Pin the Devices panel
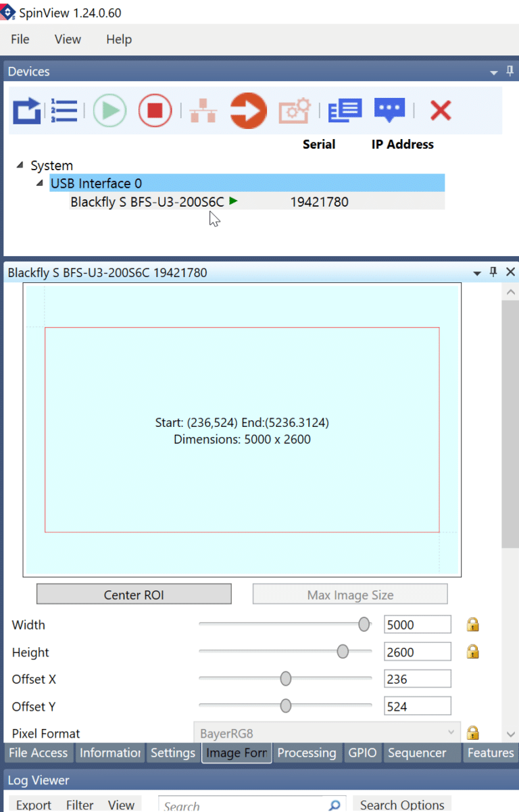The height and width of the screenshot is (812, 519). [x=510, y=71]
